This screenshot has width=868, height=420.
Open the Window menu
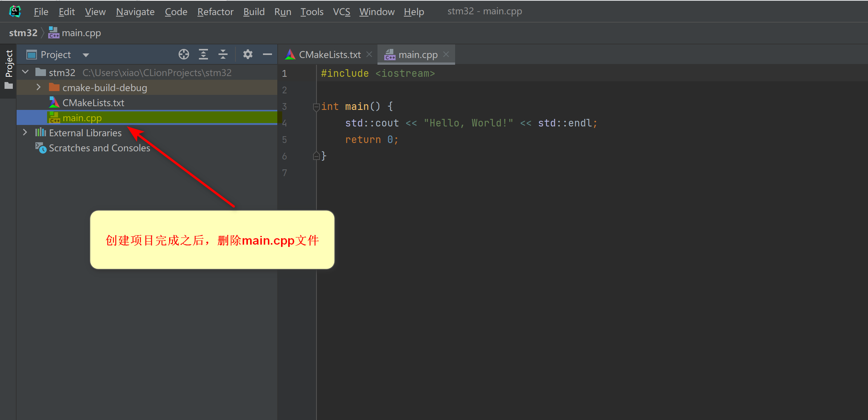(x=377, y=12)
